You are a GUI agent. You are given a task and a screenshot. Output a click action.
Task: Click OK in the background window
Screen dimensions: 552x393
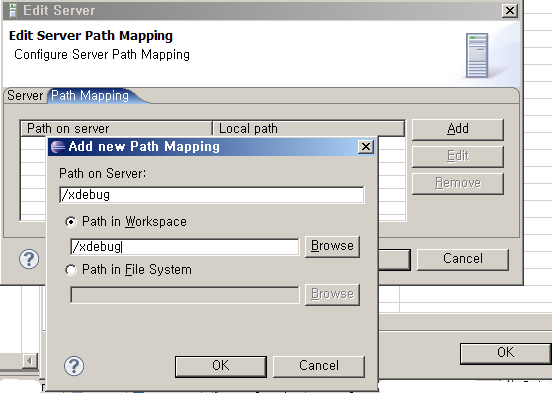pos(506,353)
